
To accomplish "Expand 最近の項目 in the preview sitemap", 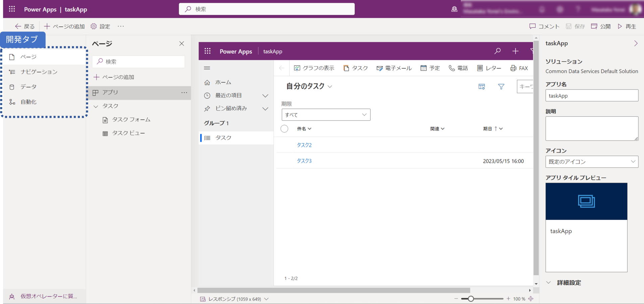I will 265,96.
